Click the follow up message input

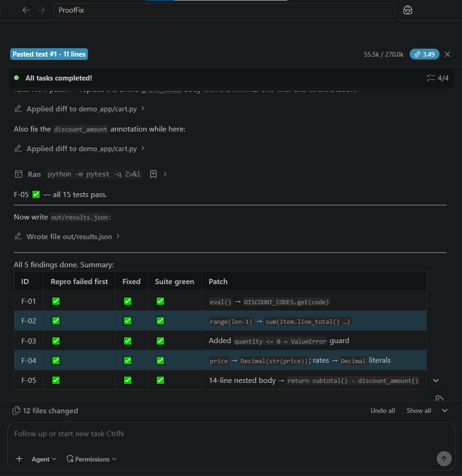pyautogui.click(x=231, y=434)
